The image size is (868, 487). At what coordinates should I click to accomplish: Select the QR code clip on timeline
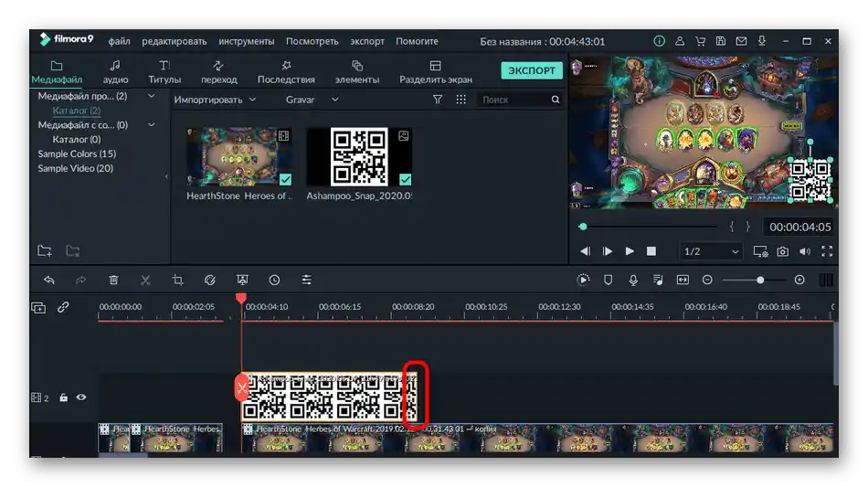(329, 397)
